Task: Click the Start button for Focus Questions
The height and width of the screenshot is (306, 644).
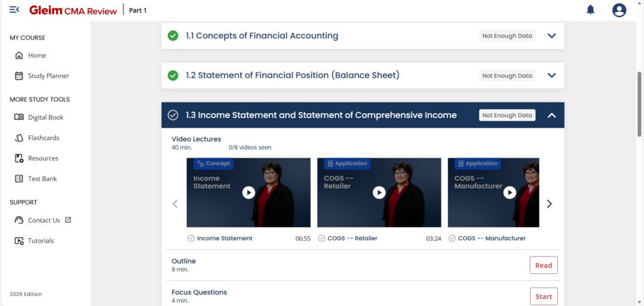Action: pyautogui.click(x=543, y=297)
